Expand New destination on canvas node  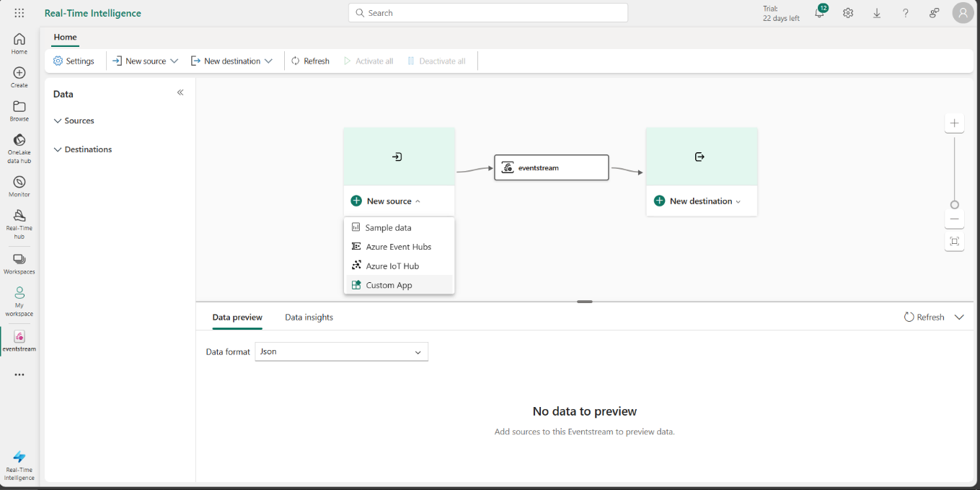[697, 201]
